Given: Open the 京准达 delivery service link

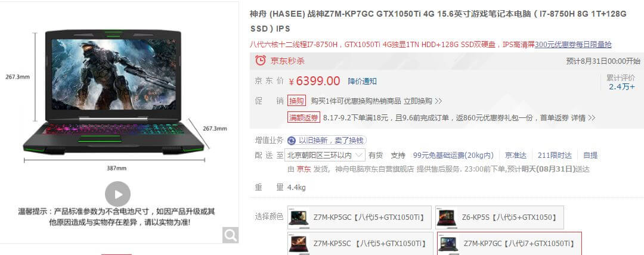Looking at the screenshot, I should [515, 156].
